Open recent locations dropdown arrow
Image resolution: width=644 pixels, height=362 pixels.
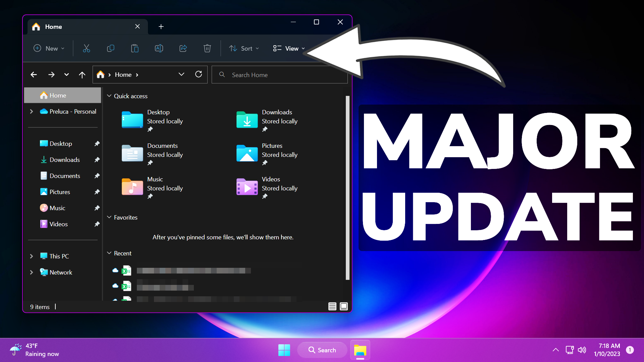pos(66,74)
